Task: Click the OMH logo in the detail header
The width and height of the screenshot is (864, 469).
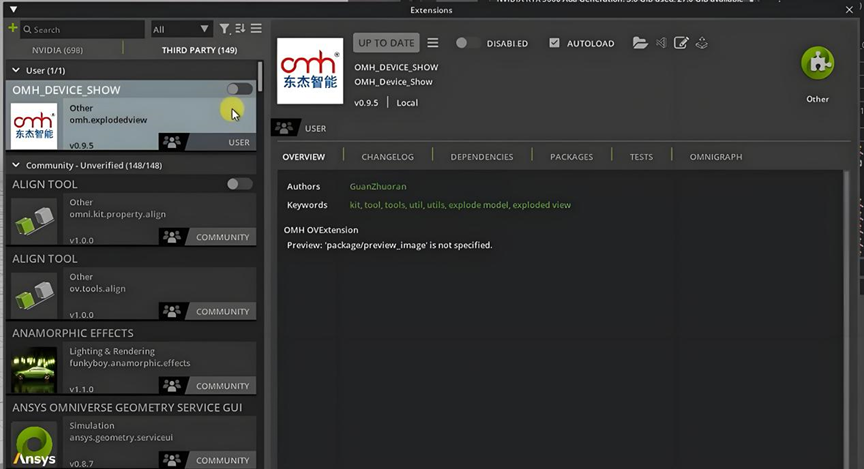Action: [310, 71]
